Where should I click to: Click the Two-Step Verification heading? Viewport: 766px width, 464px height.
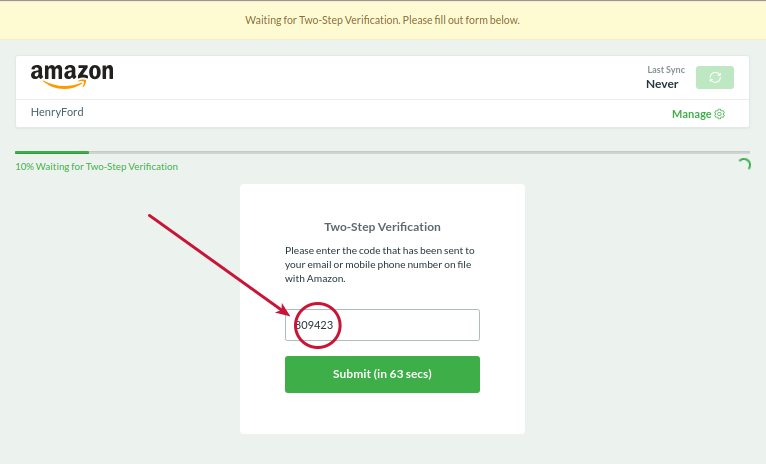point(383,227)
